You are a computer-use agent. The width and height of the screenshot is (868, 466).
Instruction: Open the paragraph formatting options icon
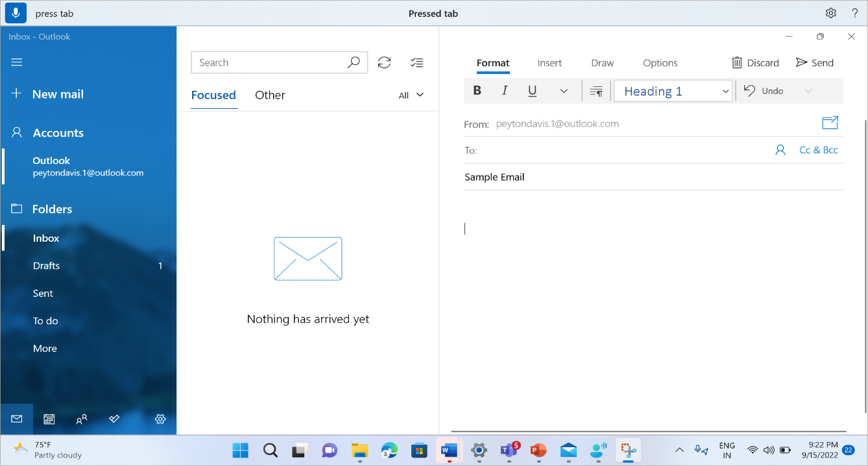[596, 91]
